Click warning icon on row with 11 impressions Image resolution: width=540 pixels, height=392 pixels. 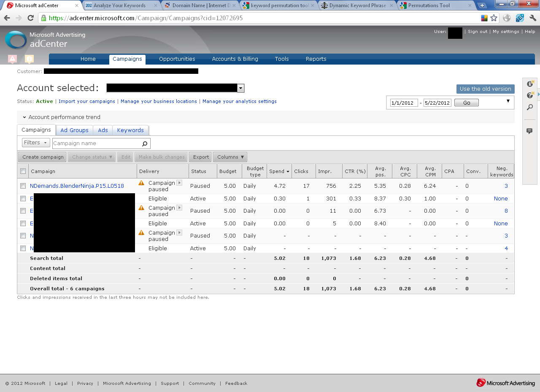pos(141,208)
